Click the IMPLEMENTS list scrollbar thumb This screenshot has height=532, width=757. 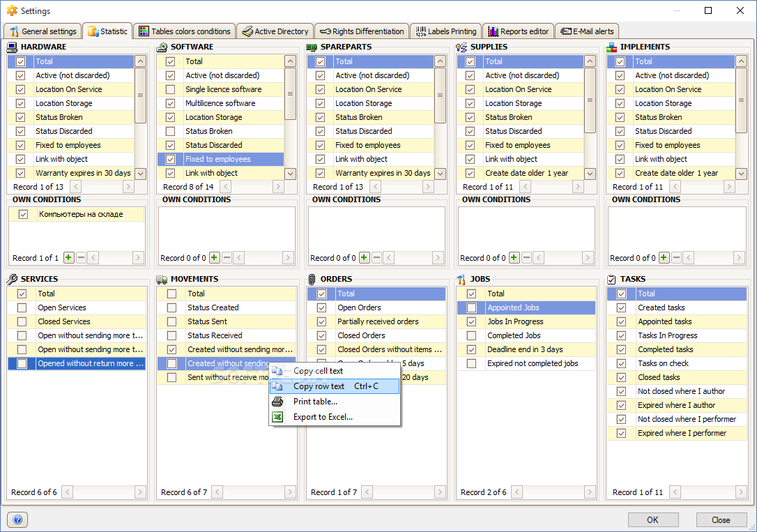tap(741, 100)
